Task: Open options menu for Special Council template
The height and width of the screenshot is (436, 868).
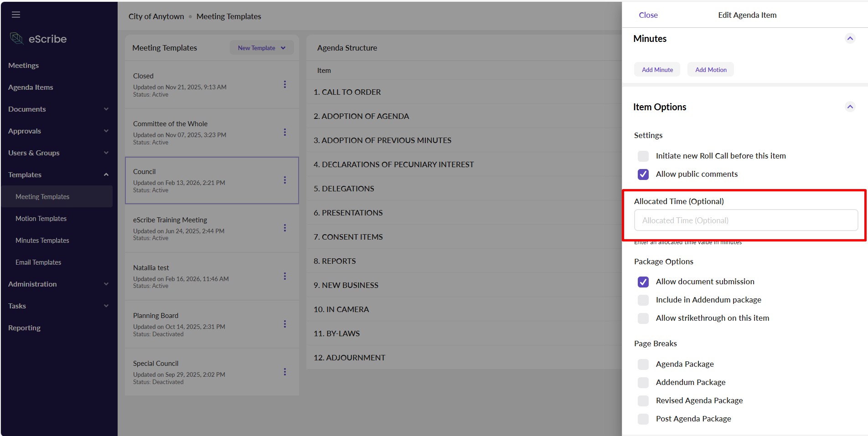Action: pyautogui.click(x=285, y=372)
